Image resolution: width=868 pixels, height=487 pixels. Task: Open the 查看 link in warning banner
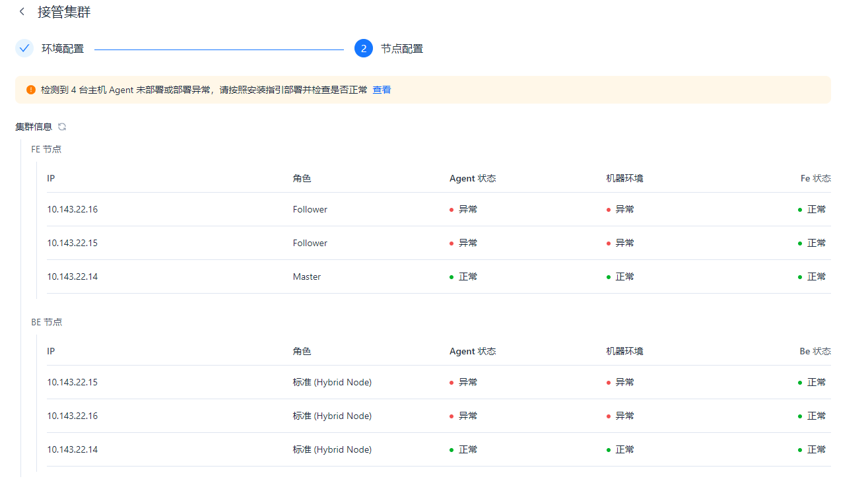[x=382, y=90]
